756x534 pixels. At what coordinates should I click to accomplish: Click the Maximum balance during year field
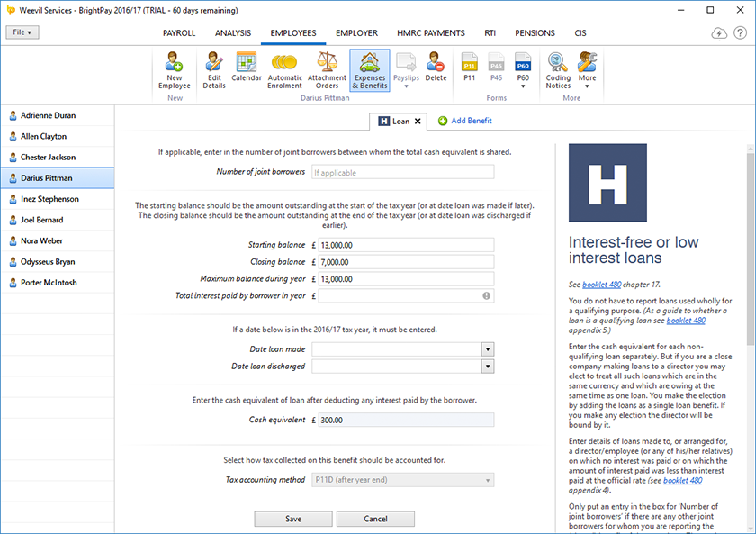pyautogui.click(x=406, y=279)
